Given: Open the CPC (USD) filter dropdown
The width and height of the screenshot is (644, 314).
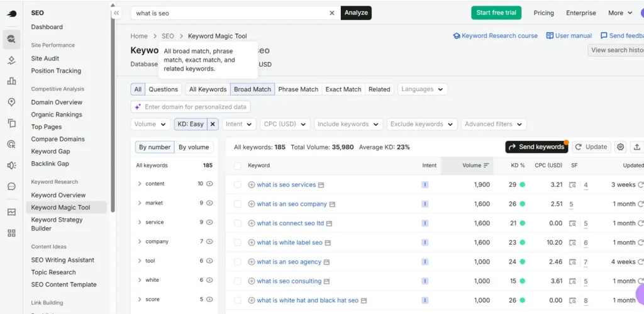Looking at the screenshot, I should [x=285, y=124].
